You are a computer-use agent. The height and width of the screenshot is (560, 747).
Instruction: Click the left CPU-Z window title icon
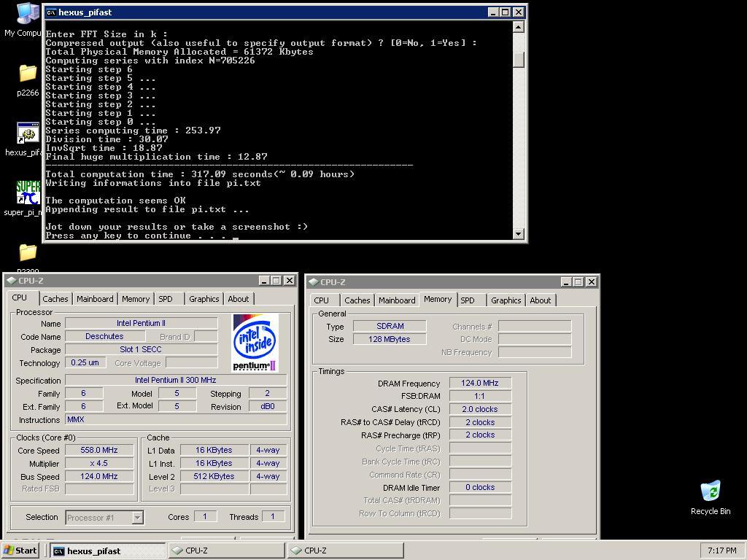[12, 281]
